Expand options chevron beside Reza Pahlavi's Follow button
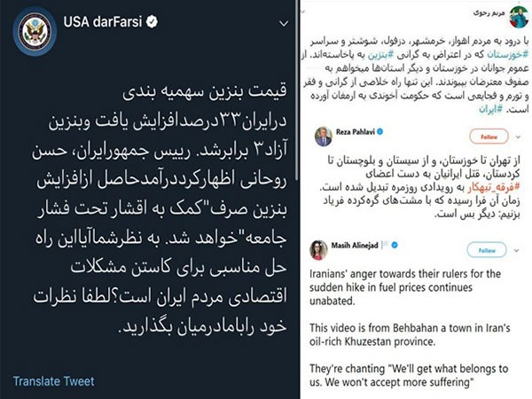Viewport: 532px width, 399px height. coord(518,137)
